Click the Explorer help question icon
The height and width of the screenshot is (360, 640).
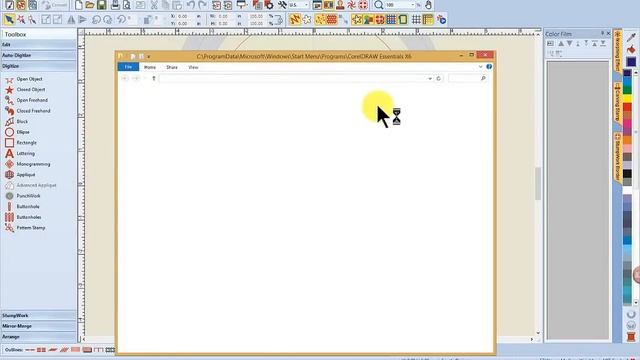[x=489, y=67]
